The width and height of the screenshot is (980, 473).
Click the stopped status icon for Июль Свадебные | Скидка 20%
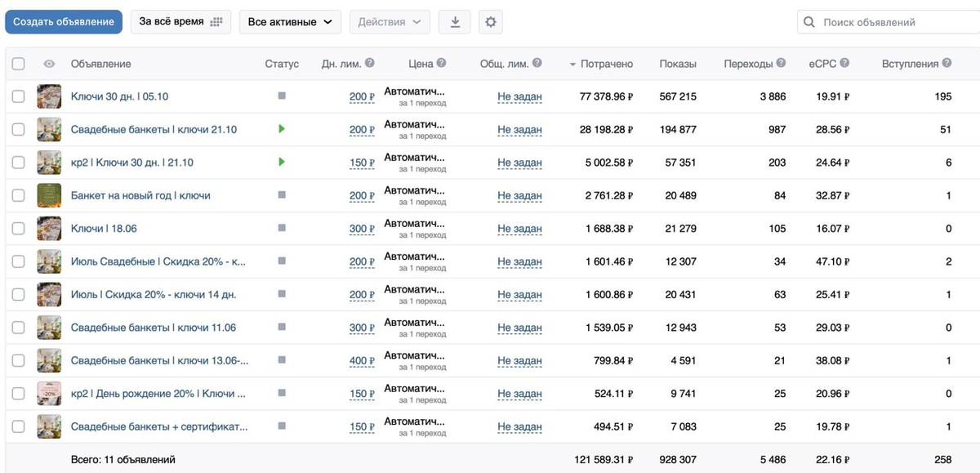(282, 261)
